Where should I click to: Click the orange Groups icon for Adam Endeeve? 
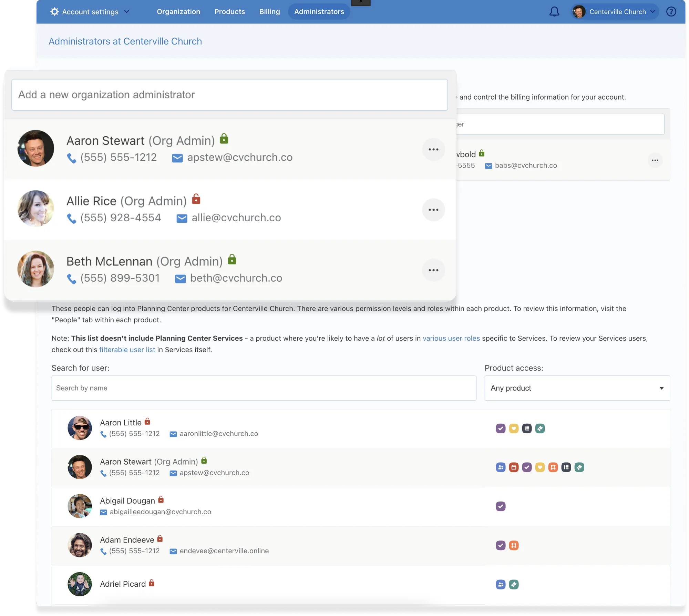click(x=514, y=545)
